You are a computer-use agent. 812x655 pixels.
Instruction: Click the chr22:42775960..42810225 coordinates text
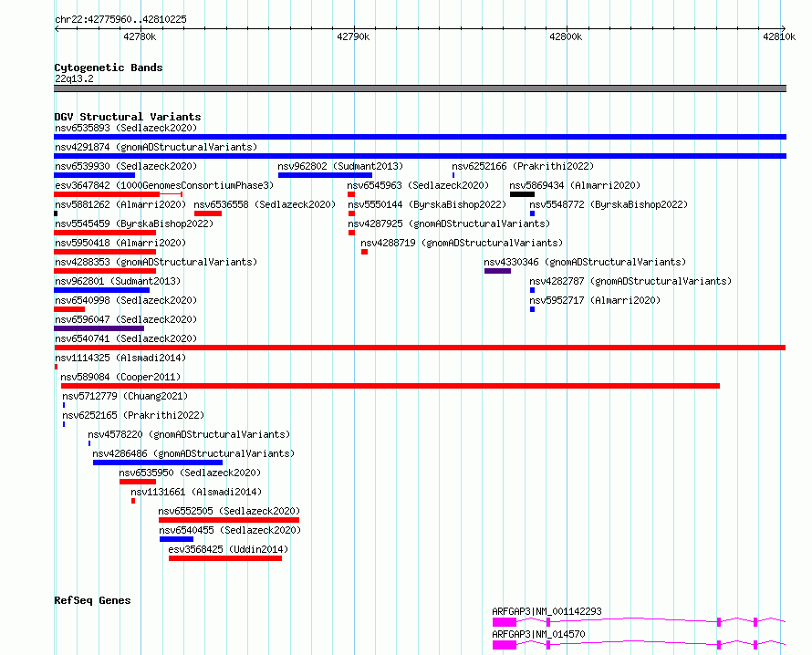tap(120, 19)
